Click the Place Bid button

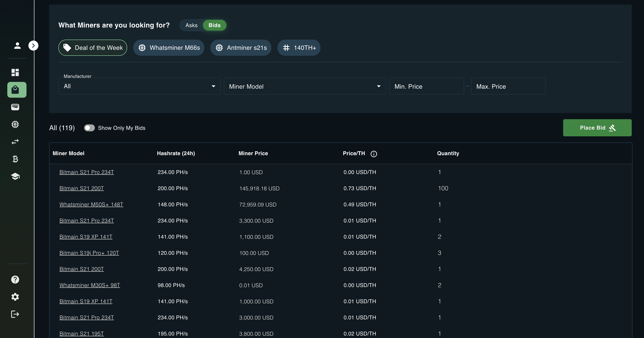[597, 128]
